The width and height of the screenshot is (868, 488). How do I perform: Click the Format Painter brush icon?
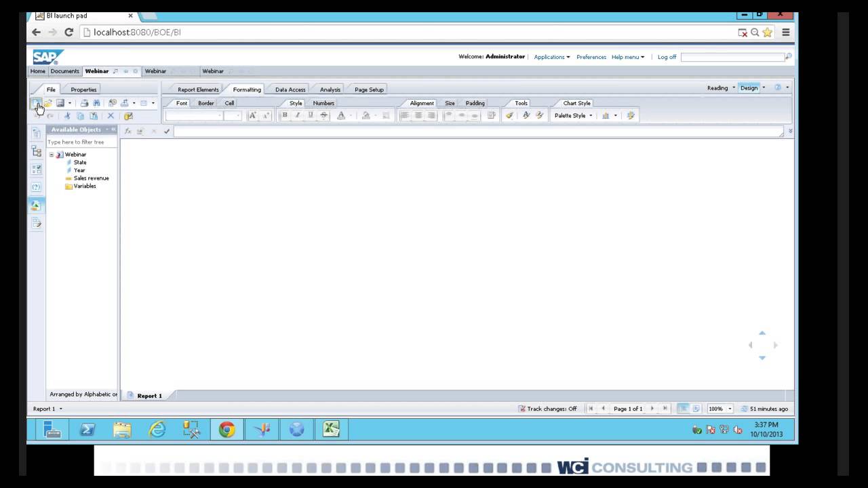click(x=509, y=115)
